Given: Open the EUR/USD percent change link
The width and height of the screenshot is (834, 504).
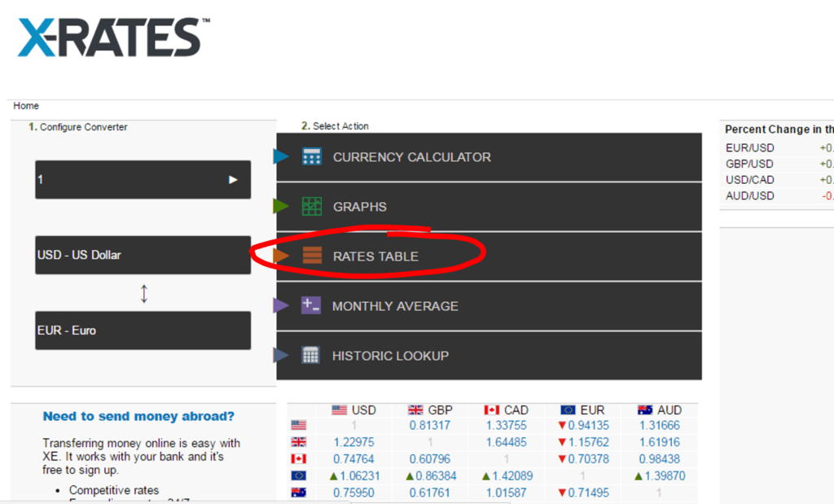Looking at the screenshot, I should pyautogui.click(x=749, y=148).
